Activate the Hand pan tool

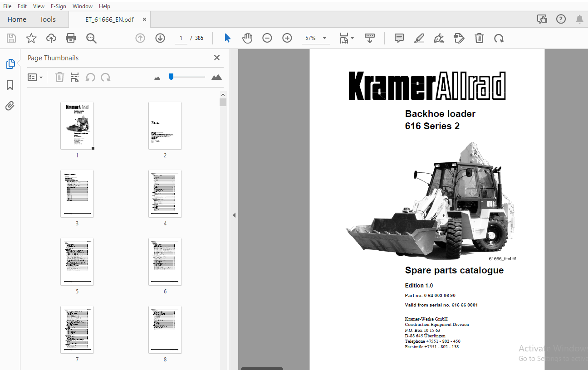tap(247, 38)
